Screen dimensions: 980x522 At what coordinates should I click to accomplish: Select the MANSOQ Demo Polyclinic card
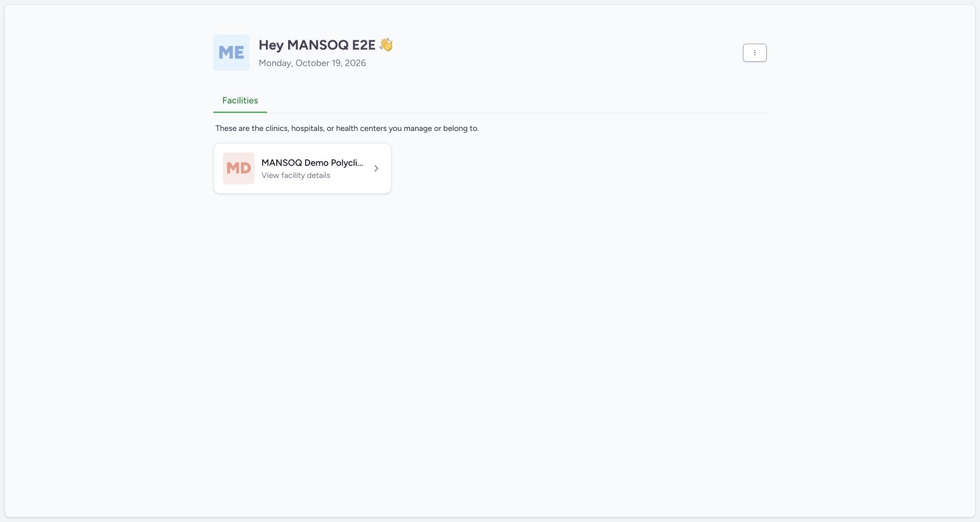(x=302, y=168)
